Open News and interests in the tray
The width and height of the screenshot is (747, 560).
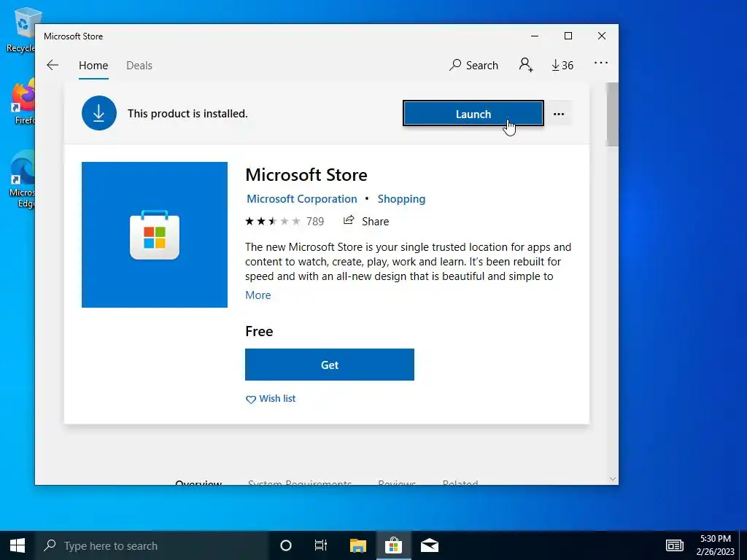(675, 545)
